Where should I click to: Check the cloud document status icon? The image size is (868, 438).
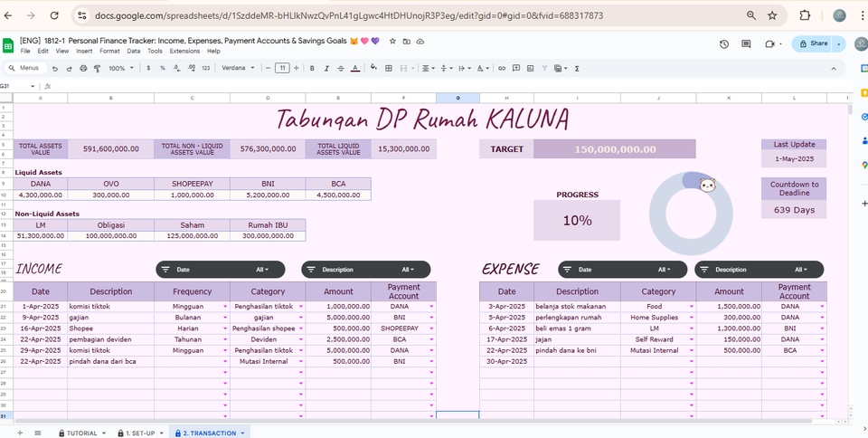(x=420, y=42)
